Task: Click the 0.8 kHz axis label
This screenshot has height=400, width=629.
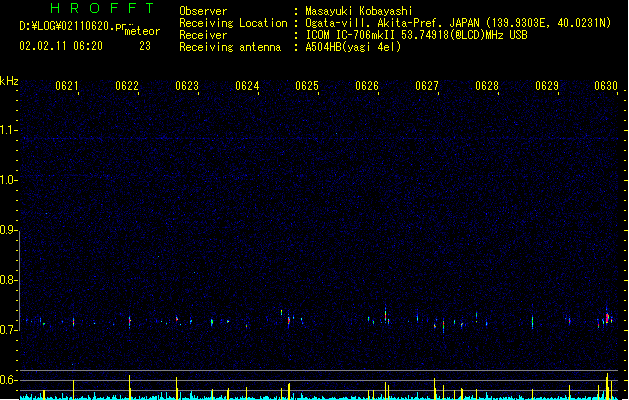Action: [8, 280]
